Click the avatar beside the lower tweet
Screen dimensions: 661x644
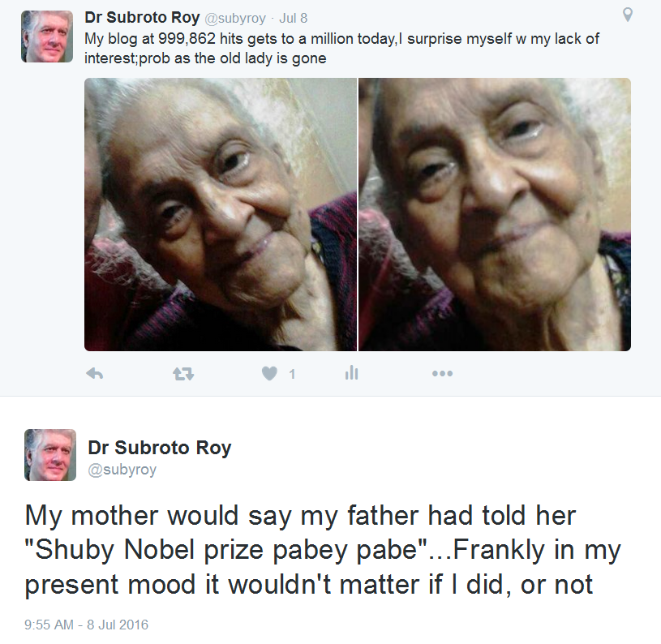50,455
